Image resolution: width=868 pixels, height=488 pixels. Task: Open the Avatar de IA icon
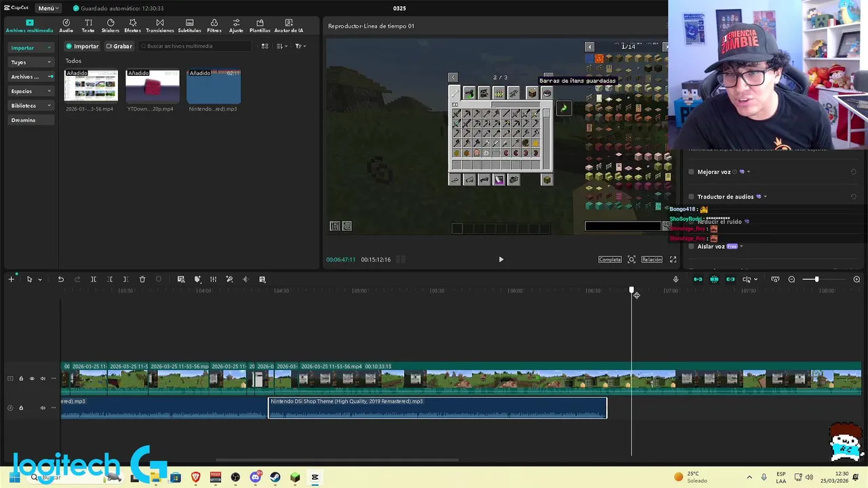pyautogui.click(x=289, y=26)
